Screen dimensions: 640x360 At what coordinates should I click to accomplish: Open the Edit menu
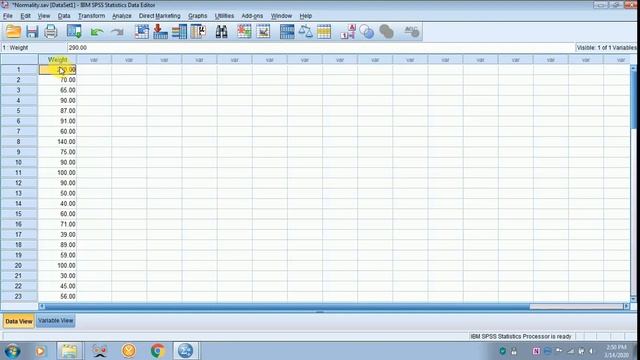point(25,16)
